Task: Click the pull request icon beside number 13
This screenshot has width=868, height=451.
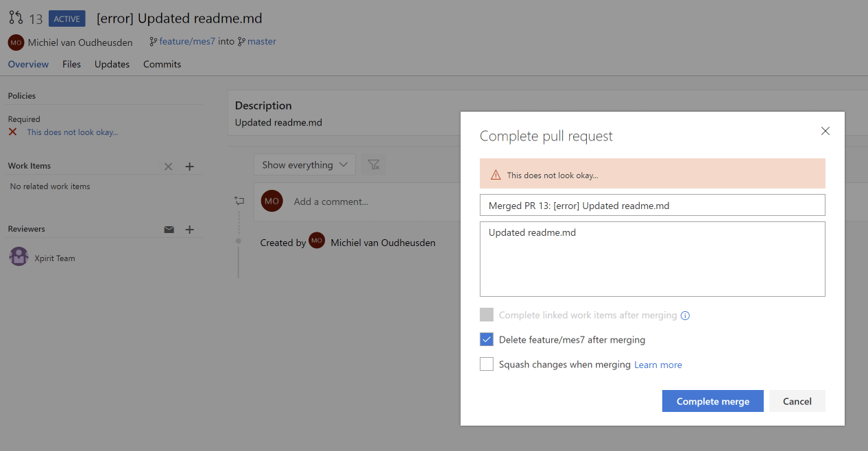Action: click(16, 18)
